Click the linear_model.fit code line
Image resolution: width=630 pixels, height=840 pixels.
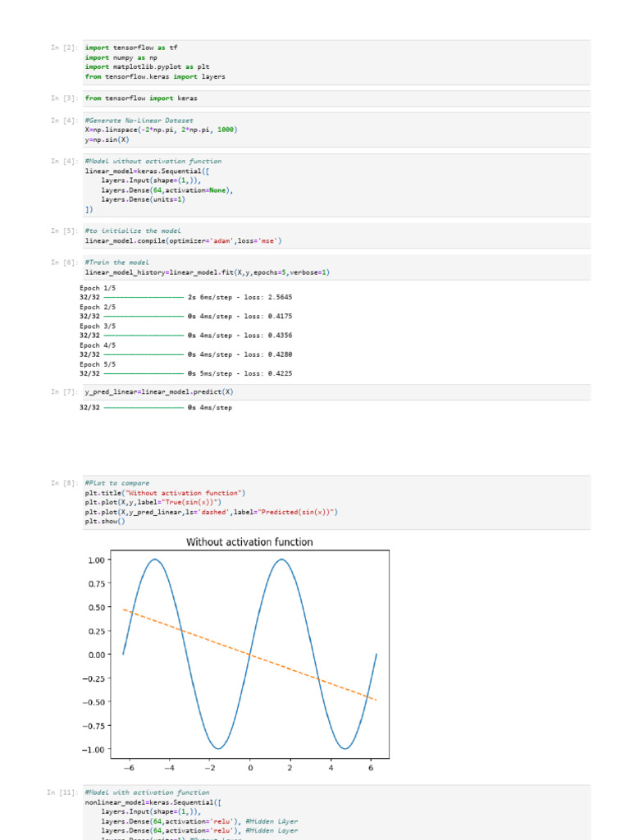(208, 272)
